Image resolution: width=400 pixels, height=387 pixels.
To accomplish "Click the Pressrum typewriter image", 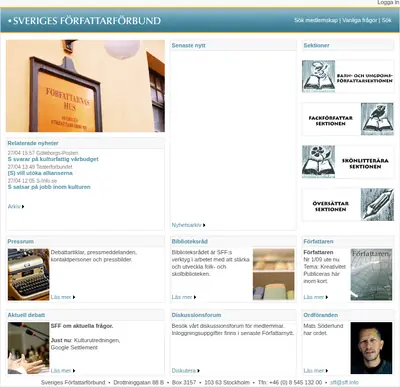I will coord(29,274).
